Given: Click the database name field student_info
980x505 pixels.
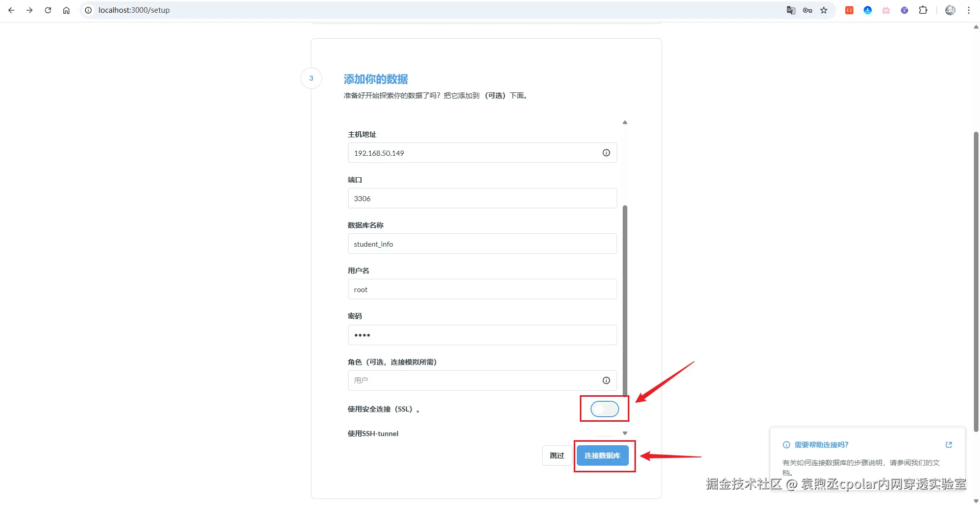Looking at the screenshot, I should point(482,244).
